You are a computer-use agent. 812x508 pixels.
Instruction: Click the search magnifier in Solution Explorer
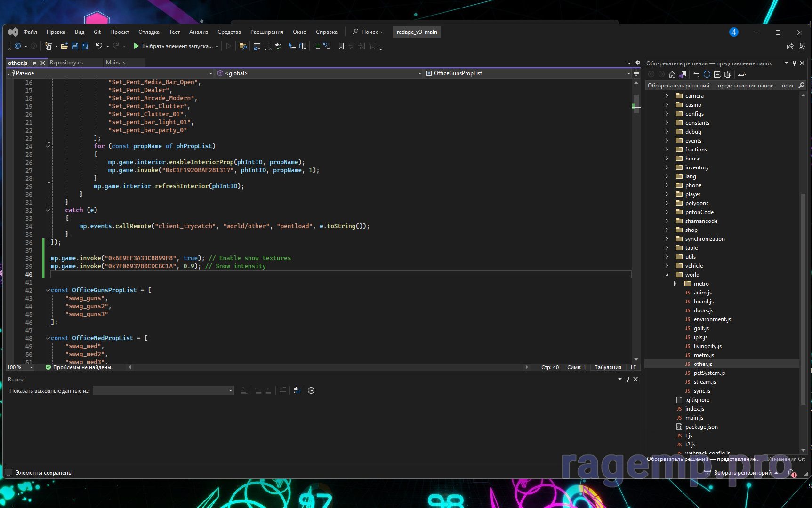pyautogui.click(x=802, y=85)
